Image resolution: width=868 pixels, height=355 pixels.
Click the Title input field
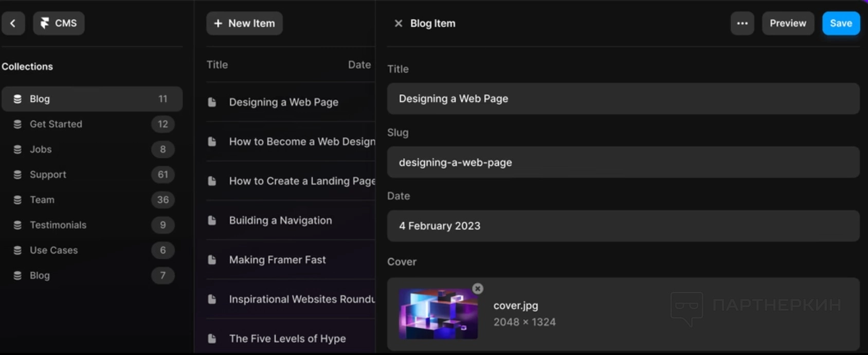pyautogui.click(x=623, y=99)
